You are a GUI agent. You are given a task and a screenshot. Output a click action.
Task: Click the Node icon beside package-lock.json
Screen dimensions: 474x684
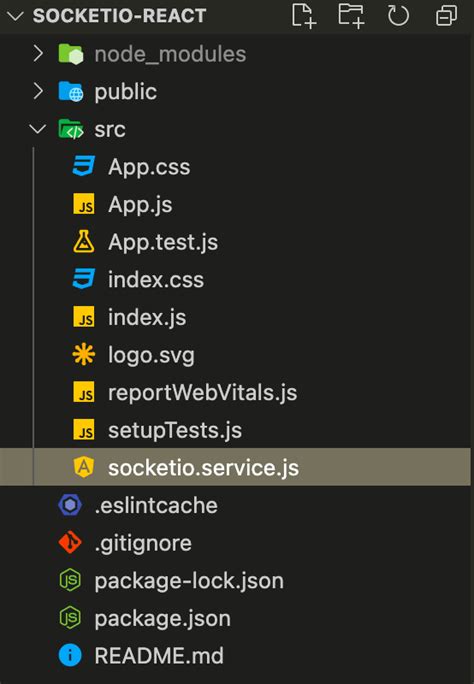70,580
